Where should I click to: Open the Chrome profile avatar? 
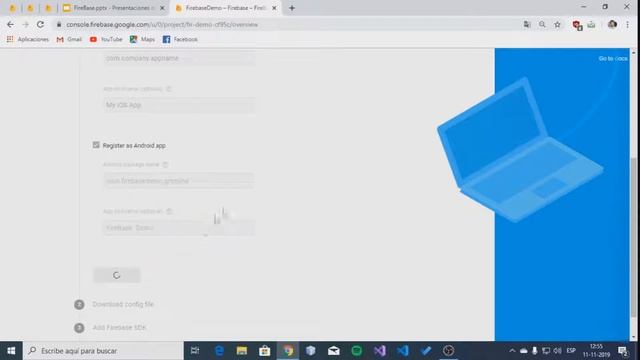[x=612, y=24]
